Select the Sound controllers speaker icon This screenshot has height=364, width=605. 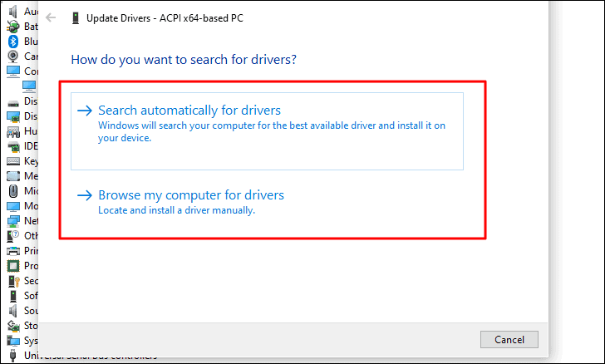[x=12, y=311]
